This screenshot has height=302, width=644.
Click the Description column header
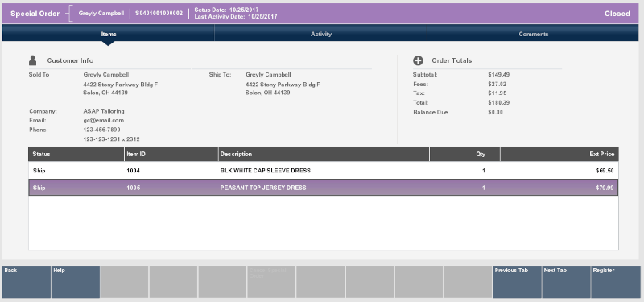324,154
